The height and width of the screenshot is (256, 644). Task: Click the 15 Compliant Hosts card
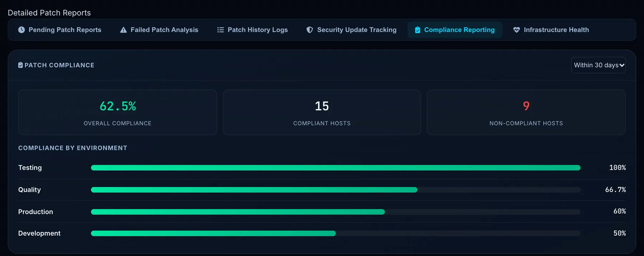tap(322, 112)
